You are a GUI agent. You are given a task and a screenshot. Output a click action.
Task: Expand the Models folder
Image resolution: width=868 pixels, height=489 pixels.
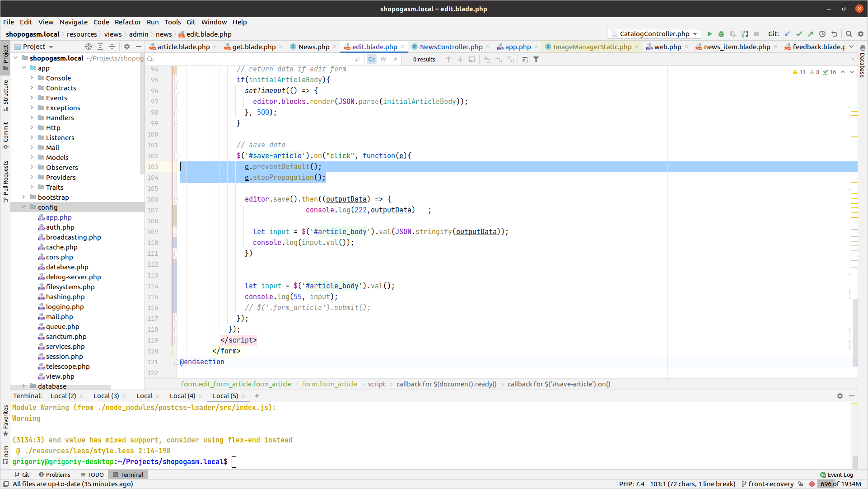[x=32, y=157]
